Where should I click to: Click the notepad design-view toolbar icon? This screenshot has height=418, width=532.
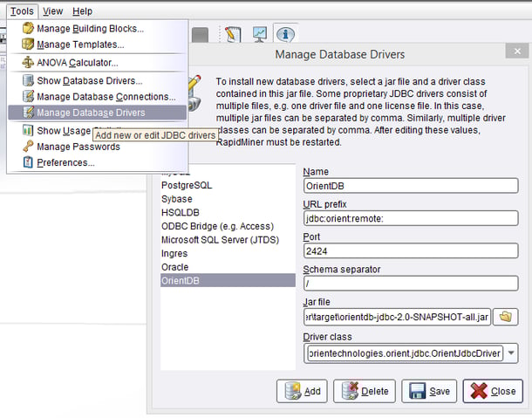click(x=231, y=35)
